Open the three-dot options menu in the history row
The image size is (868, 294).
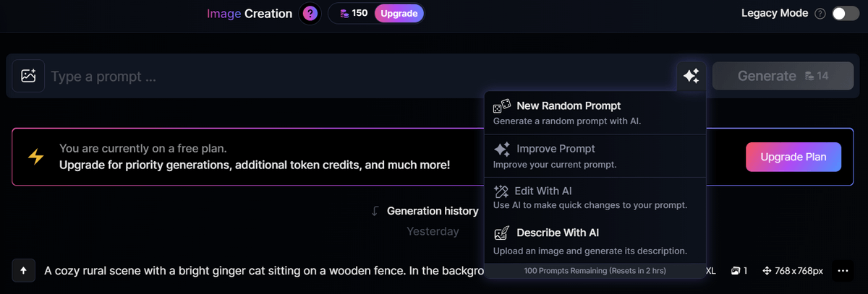pyautogui.click(x=843, y=271)
